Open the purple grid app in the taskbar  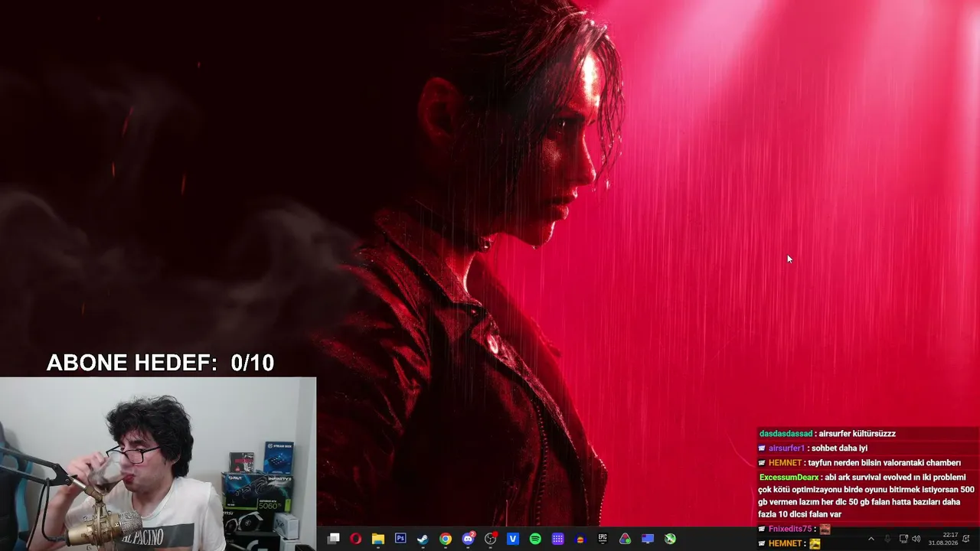pyautogui.click(x=557, y=539)
